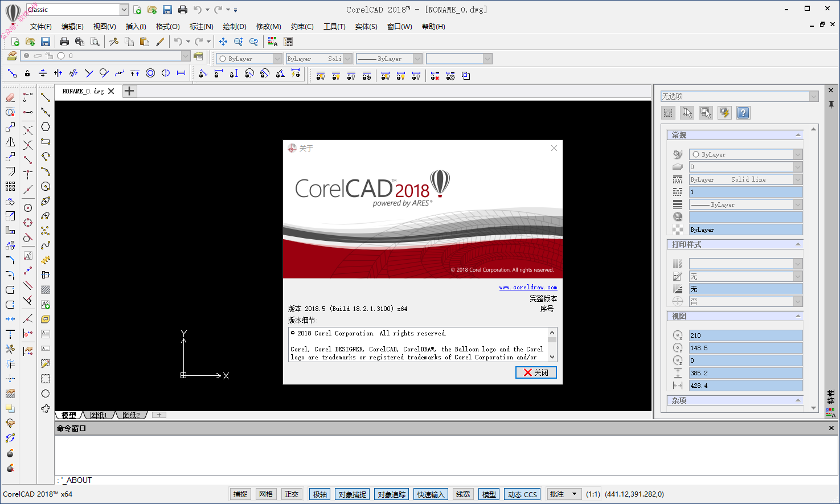Select the Rectangle draw tool

46,142
